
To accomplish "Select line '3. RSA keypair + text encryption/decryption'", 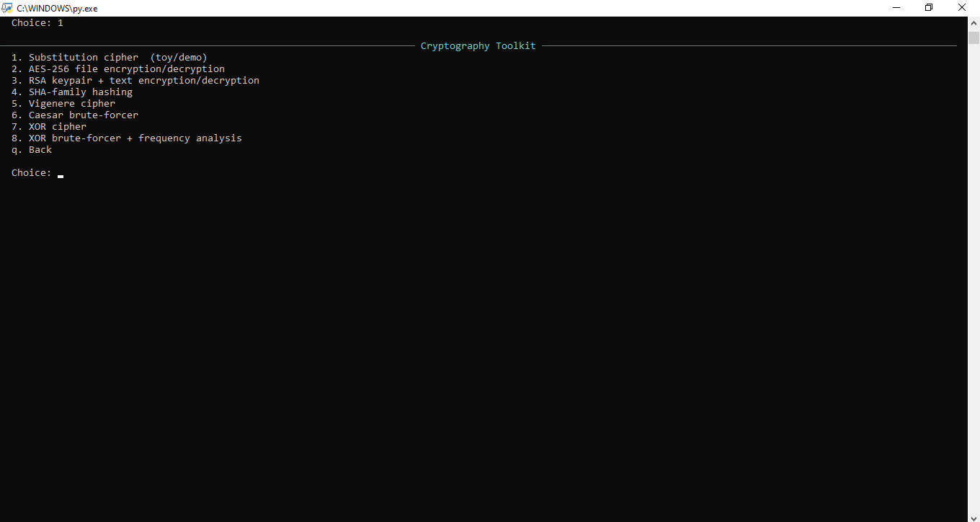I will pyautogui.click(x=135, y=81).
